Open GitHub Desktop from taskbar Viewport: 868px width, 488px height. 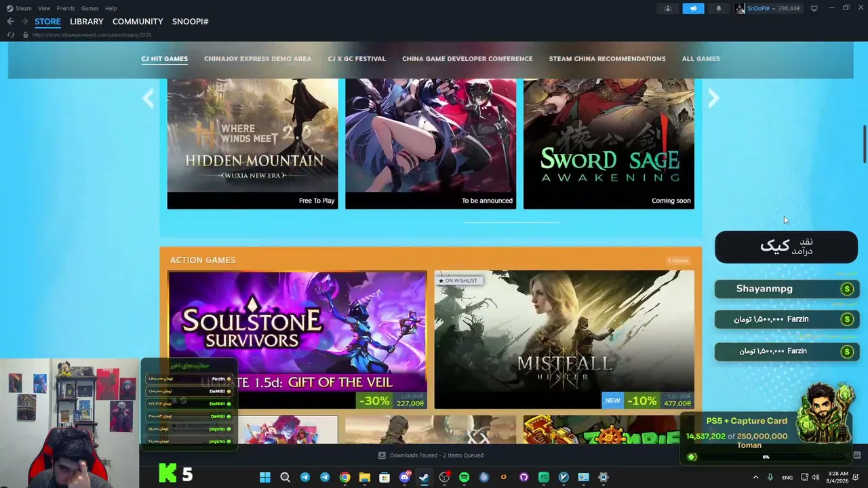click(x=524, y=477)
